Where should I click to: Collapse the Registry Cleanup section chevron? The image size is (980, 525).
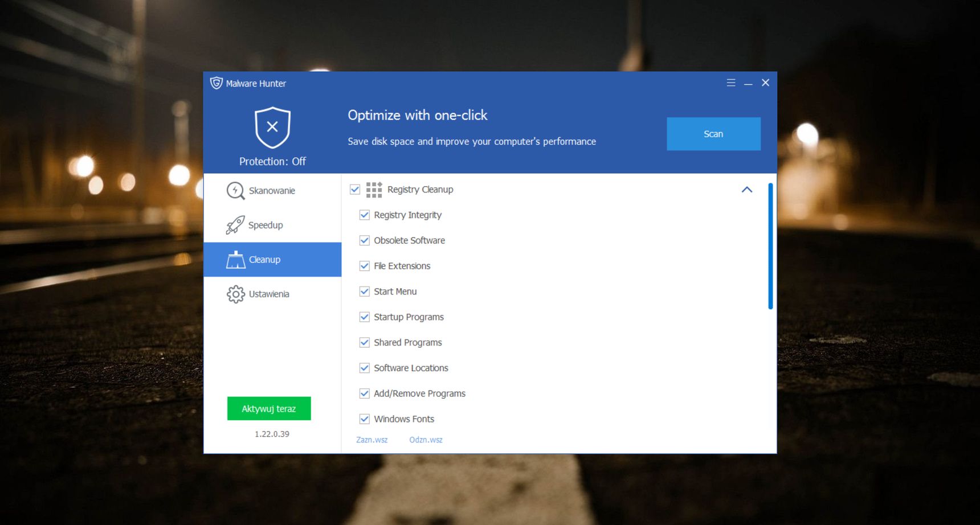[x=747, y=190]
